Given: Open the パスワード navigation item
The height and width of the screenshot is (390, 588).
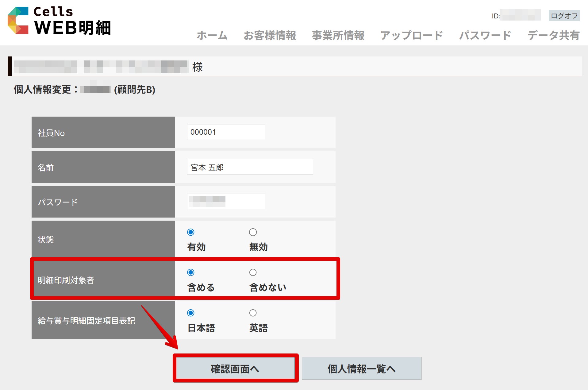Looking at the screenshot, I should click(485, 36).
